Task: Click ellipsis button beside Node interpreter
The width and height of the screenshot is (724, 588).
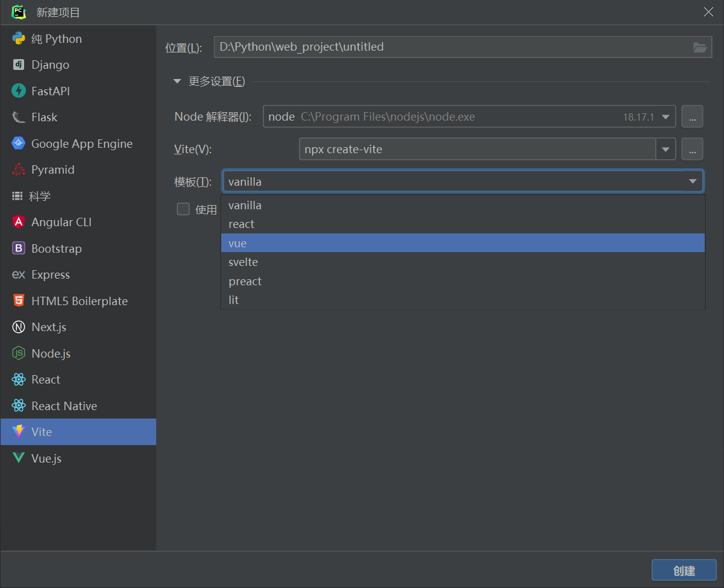Action: coord(692,117)
